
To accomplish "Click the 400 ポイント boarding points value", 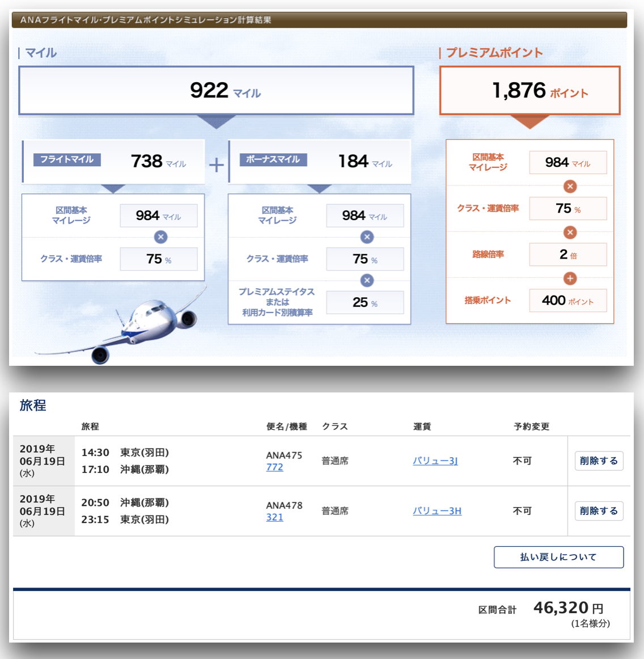I will coord(568,301).
